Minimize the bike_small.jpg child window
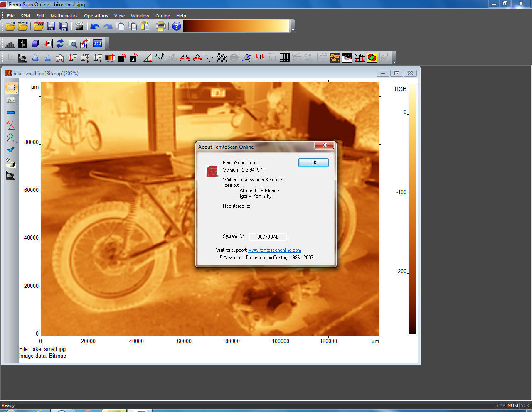The width and height of the screenshot is (532, 412). coord(383,73)
